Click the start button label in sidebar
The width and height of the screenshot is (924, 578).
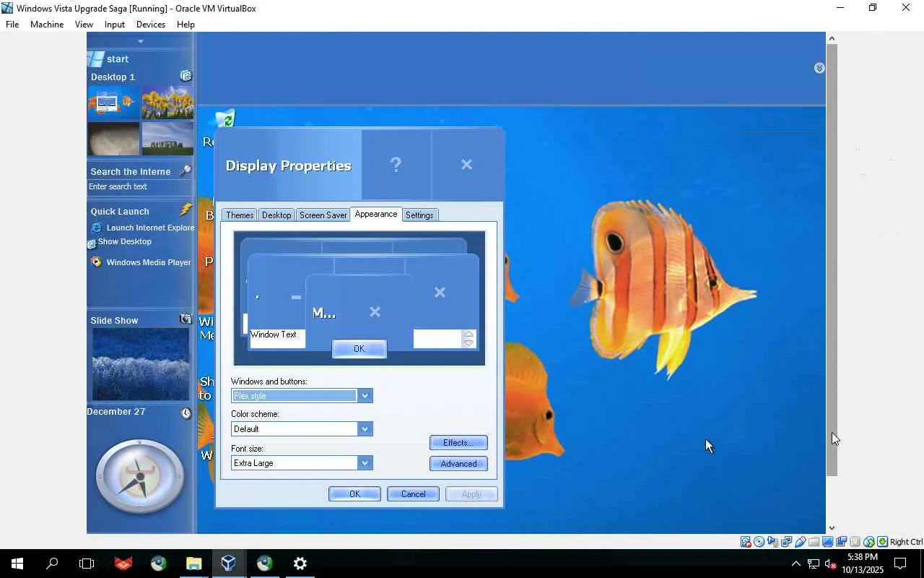point(118,59)
